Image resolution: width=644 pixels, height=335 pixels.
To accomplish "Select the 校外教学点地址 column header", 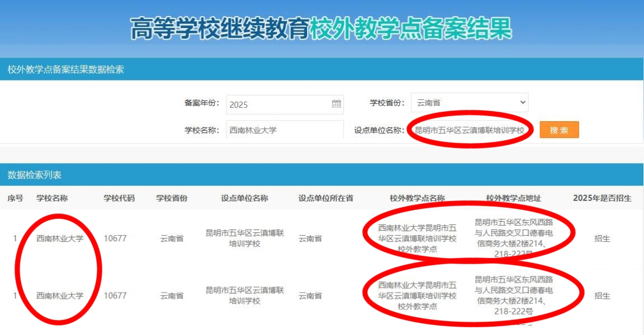I will click(x=513, y=198).
